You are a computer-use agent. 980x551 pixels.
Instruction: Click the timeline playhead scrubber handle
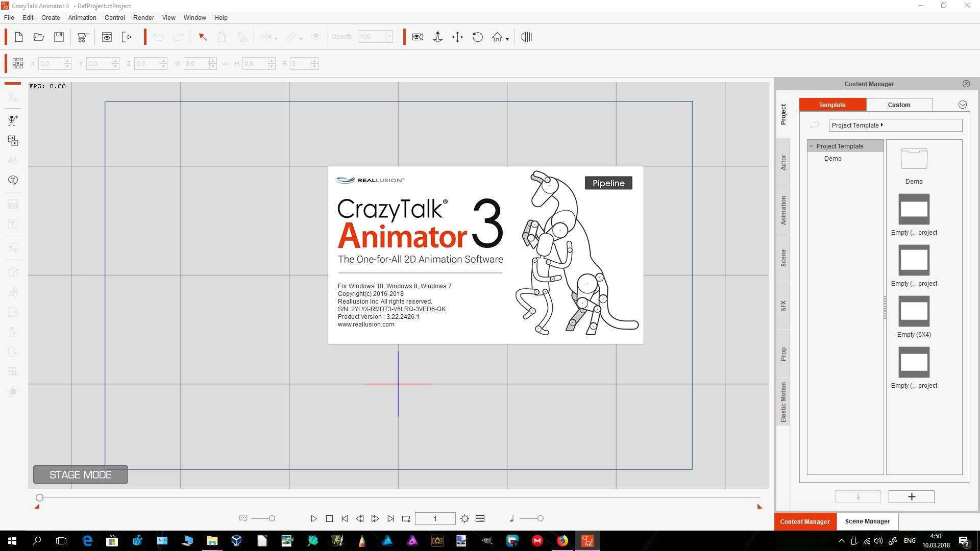[39, 497]
